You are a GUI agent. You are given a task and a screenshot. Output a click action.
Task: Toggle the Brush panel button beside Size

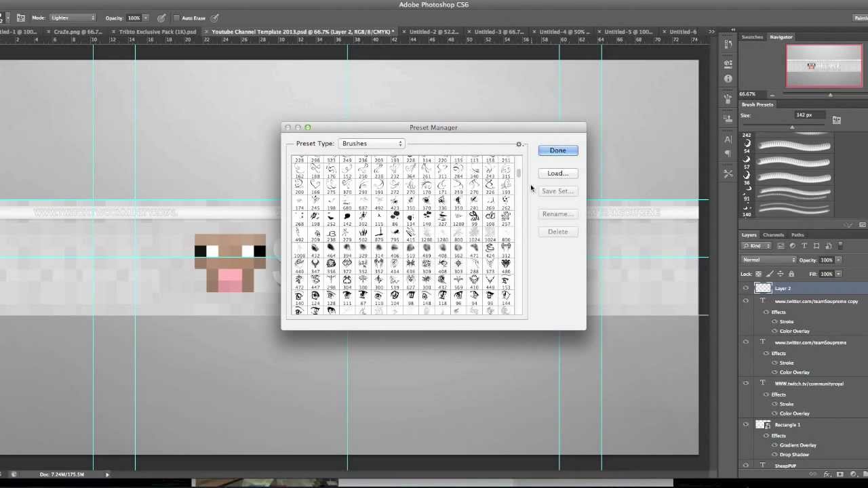837,120
